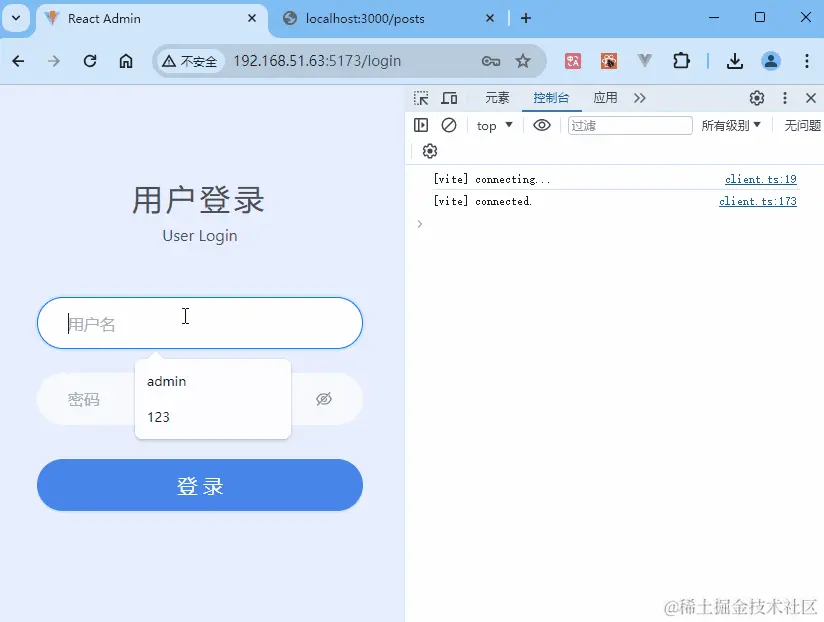The height and width of the screenshot is (622, 824).
Task: Open the browser Downloads icon
Action: (735, 61)
